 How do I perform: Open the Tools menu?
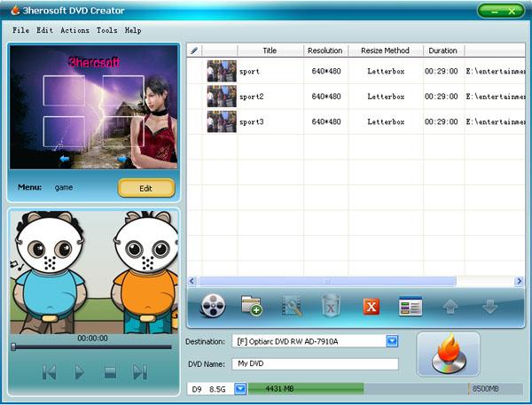pyautogui.click(x=107, y=30)
